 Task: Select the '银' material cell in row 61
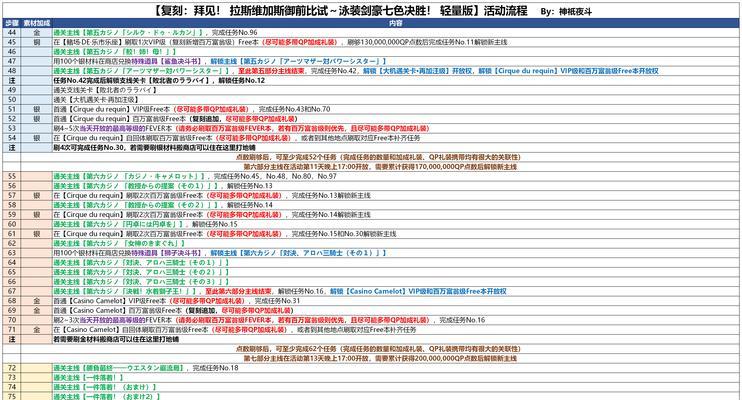coord(36,234)
